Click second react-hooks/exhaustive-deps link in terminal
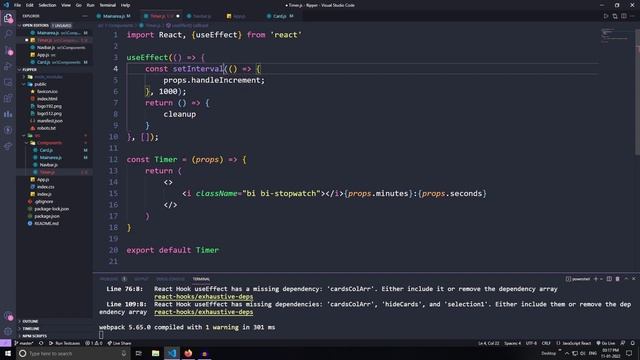The height and width of the screenshot is (360, 640). [204, 312]
